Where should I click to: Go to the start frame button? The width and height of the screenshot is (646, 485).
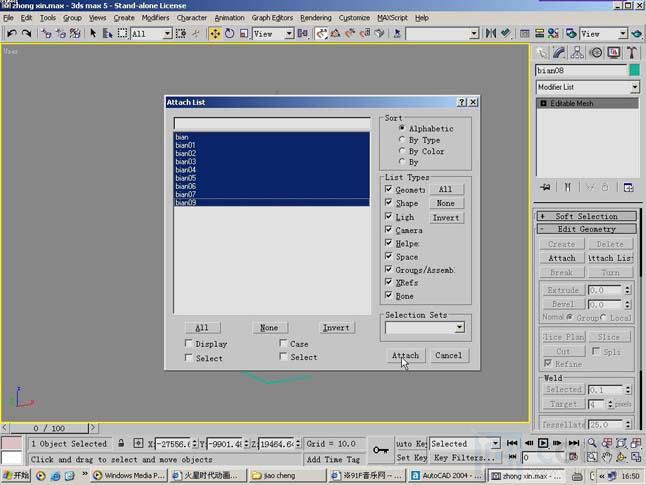point(512,443)
